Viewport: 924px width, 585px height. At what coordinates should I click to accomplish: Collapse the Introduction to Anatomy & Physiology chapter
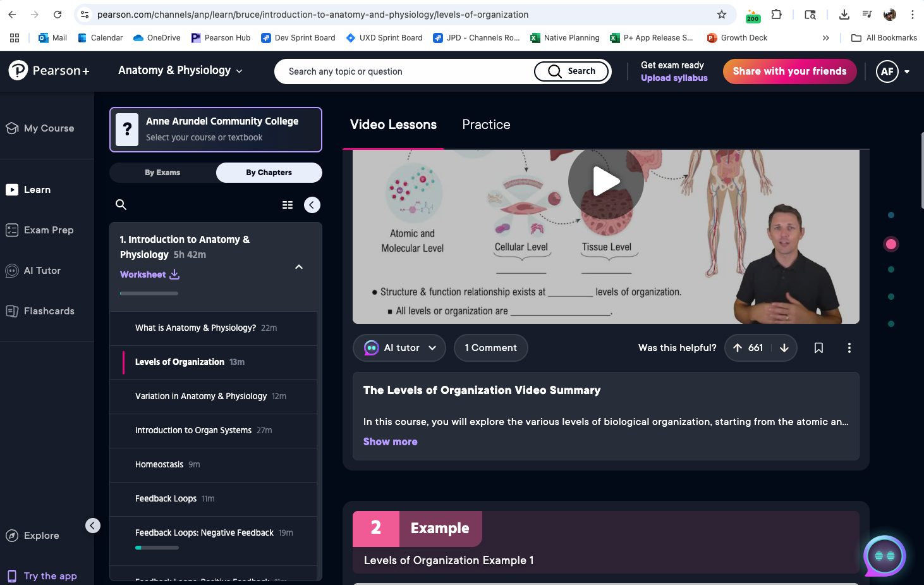tap(298, 266)
